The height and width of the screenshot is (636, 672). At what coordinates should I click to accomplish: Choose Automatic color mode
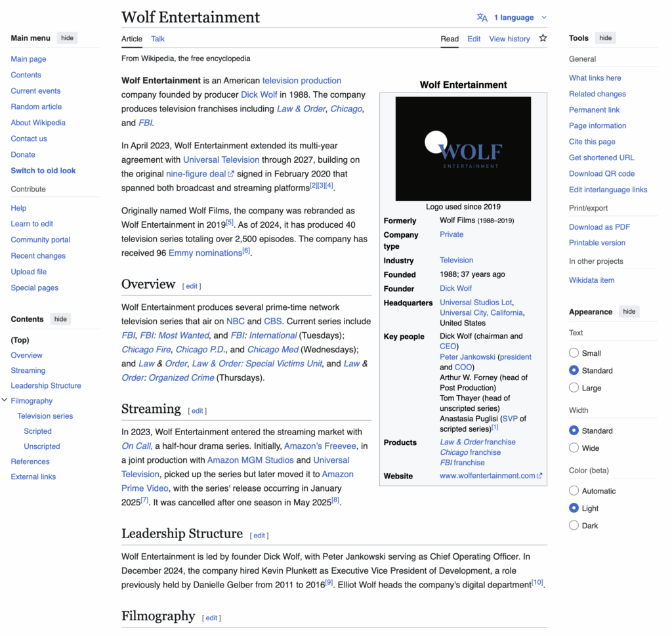(574, 491)
